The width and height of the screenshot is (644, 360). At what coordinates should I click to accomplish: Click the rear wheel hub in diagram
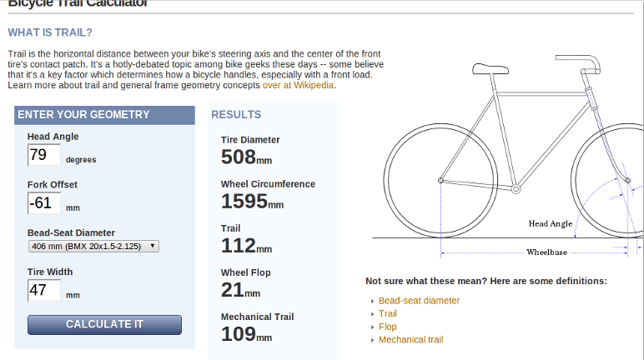pos(440,179)
